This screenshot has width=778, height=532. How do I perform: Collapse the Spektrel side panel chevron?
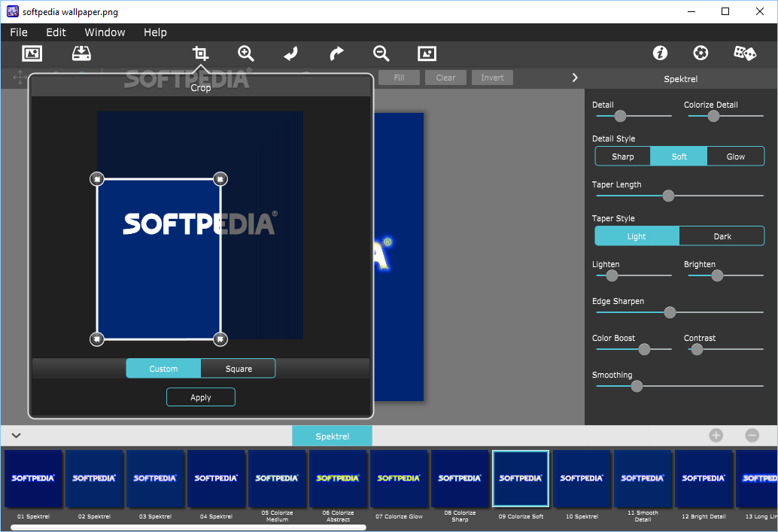coord(575,78)
